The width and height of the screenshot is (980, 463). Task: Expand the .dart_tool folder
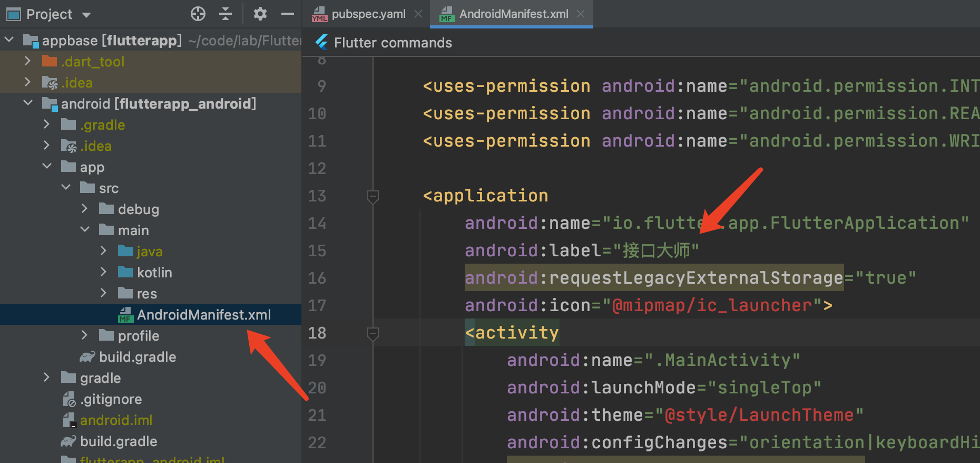[27, 62]
